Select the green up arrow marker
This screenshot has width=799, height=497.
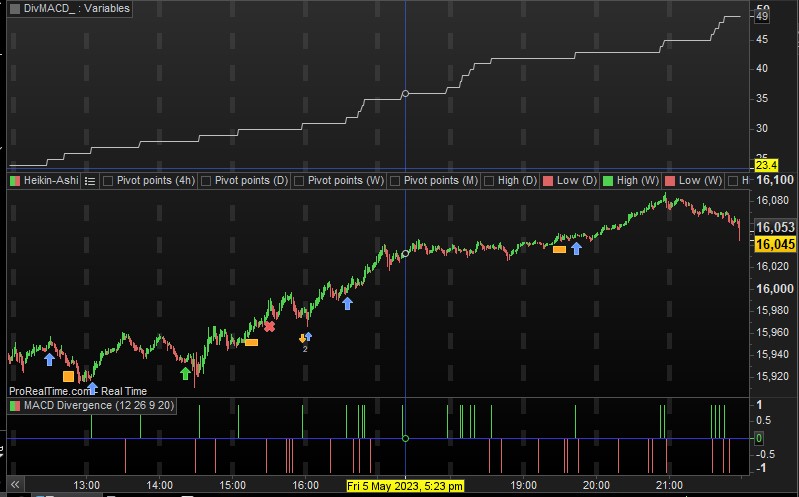tap(185, 373)
